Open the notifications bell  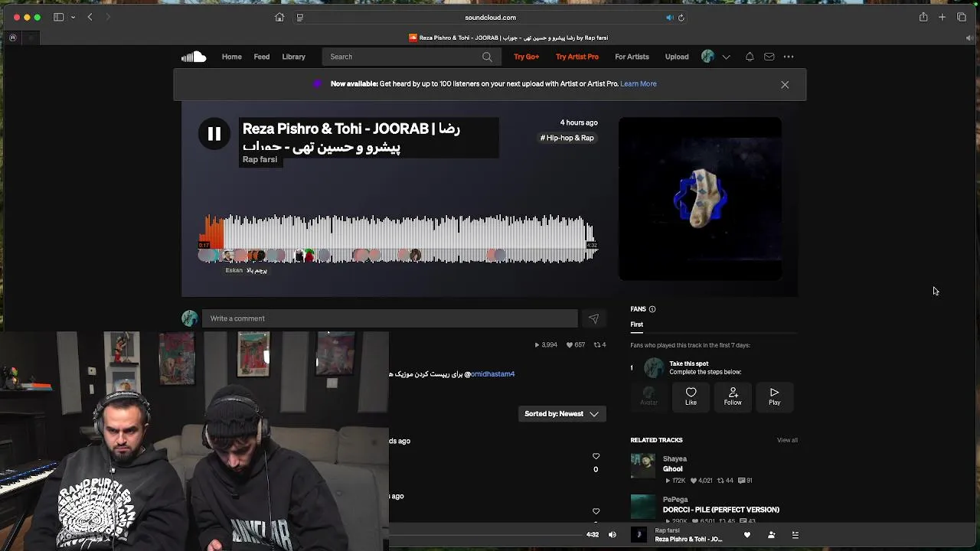[x=750, y=57]
